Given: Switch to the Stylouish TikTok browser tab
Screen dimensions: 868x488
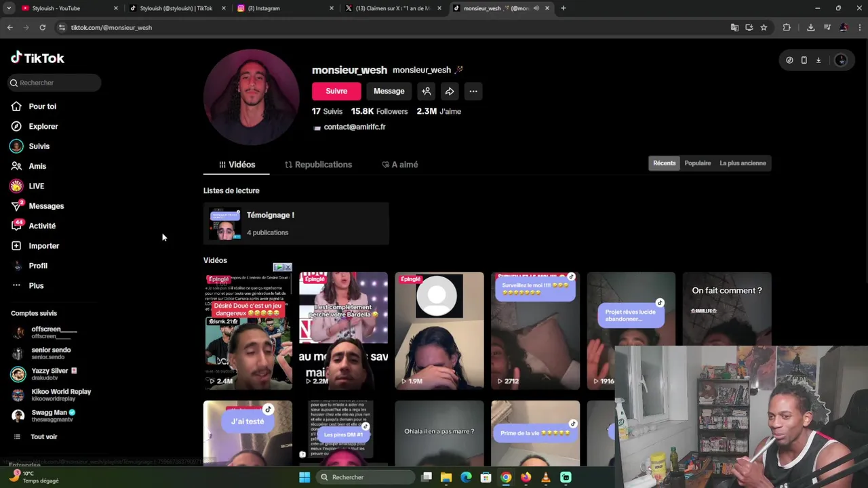Looking at the screenshot, I should (176, 8).
